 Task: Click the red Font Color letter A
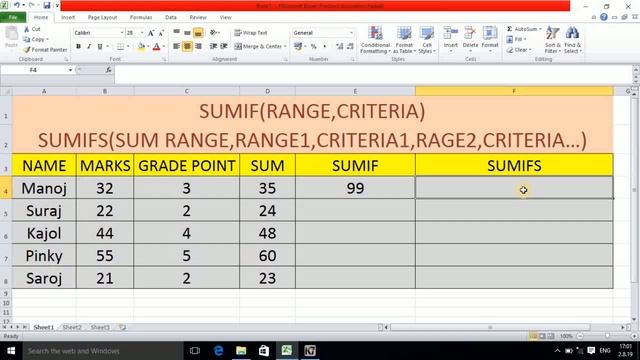156,47
